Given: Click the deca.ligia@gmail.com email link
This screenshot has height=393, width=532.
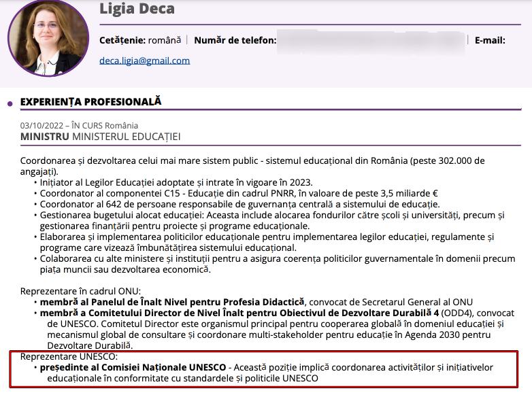Looking at the screenshot, I should pyautogui.click(x=144, y=61).
